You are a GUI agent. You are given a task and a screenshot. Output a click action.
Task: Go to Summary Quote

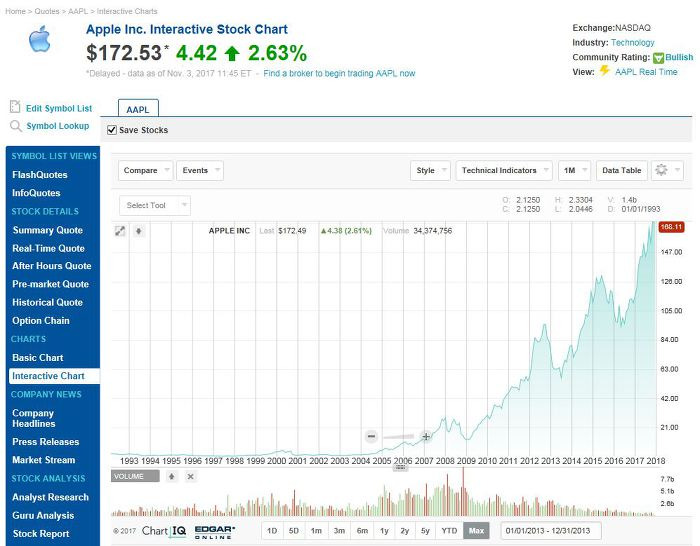[48, 230]
